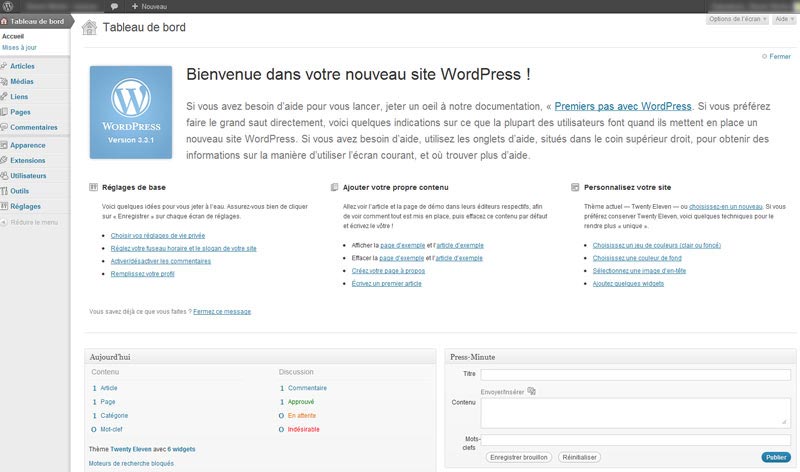The width and height of the screenshot is (800, 472).
Task: Click the WordPress Version 3.3.1 logo image
Action: coord(131,112)
